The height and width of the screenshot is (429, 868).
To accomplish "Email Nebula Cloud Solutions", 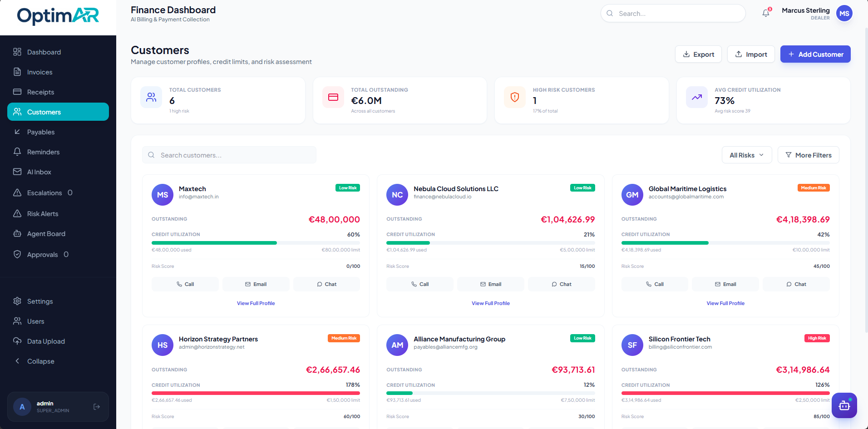I will click(x=491, y=284).
